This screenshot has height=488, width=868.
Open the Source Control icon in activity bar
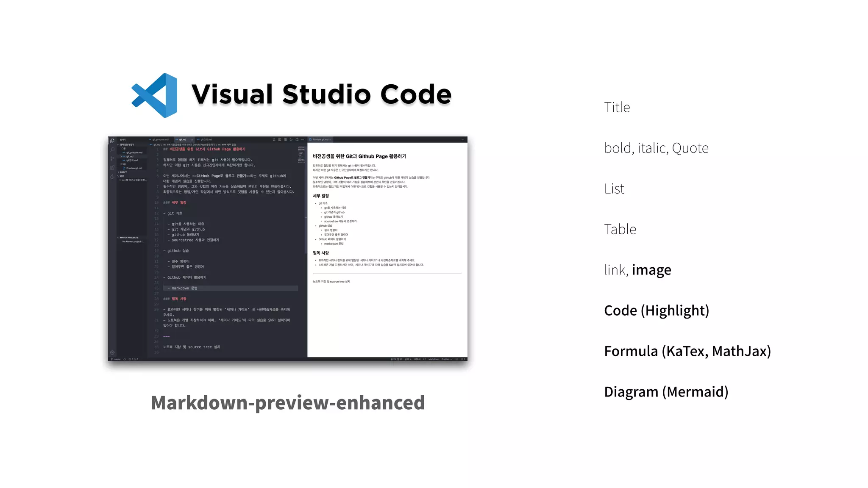[x=112, y=158]
